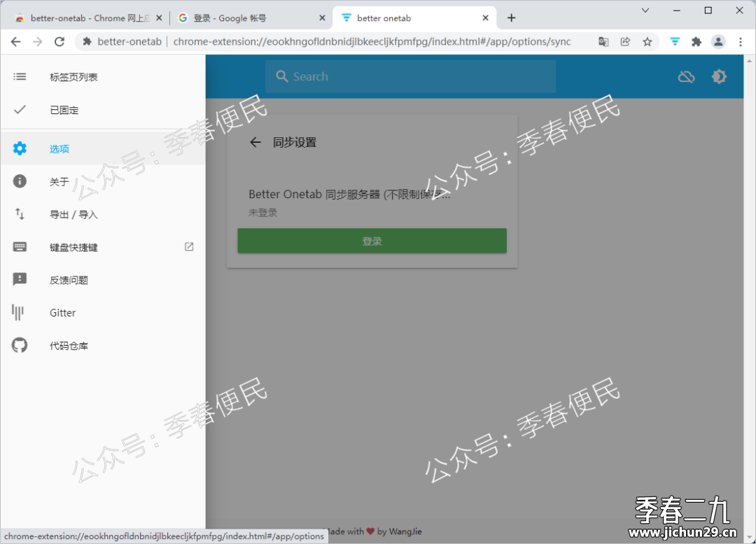Open the 标签页列表 tab list item
Viewport: 756px width, 544px height.
point(103,77)
